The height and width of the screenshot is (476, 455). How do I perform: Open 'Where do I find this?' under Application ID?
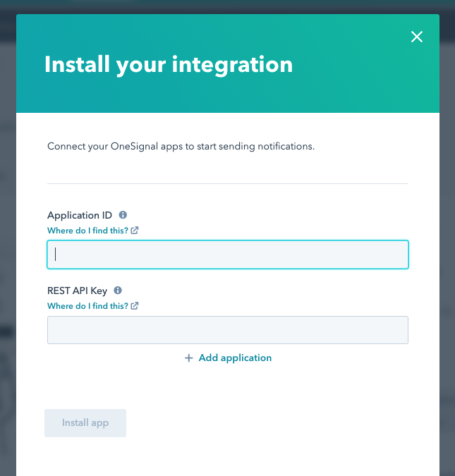(x=93, y=231)
